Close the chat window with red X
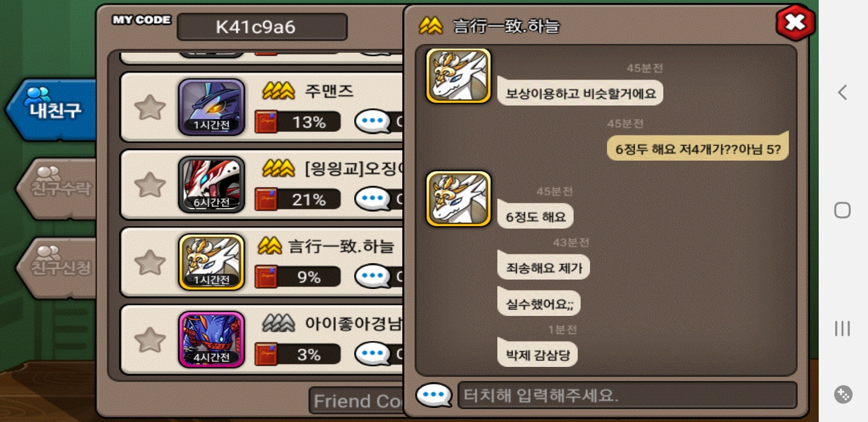This screenshot has width=868, height=422. [795, 23]
